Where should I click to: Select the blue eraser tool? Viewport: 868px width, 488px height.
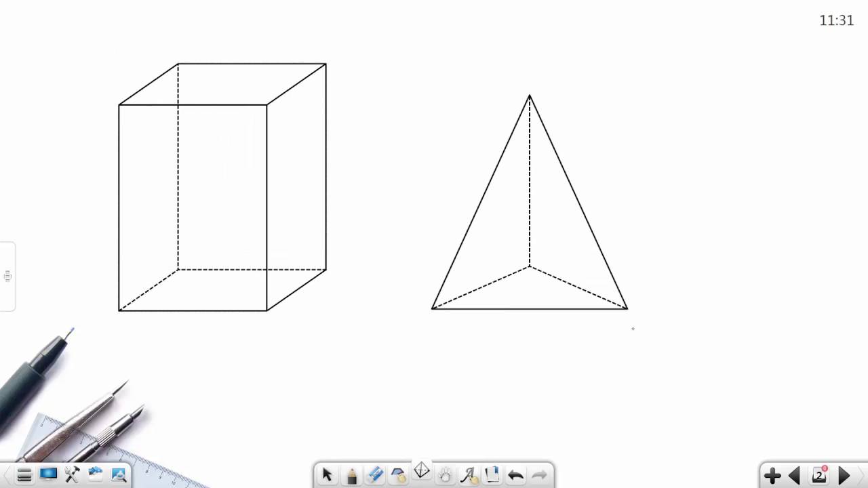375,475
